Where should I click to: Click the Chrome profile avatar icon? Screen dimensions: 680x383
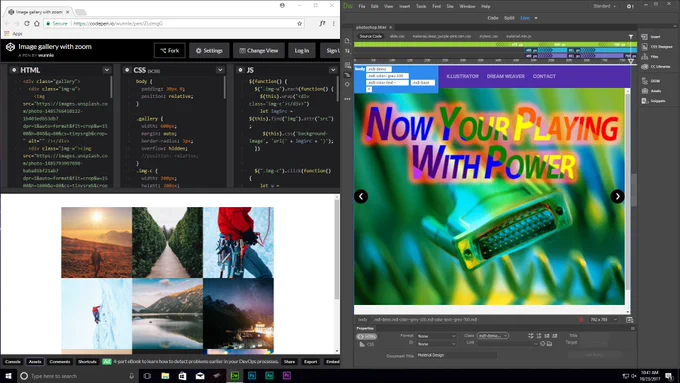click(282, 6)
